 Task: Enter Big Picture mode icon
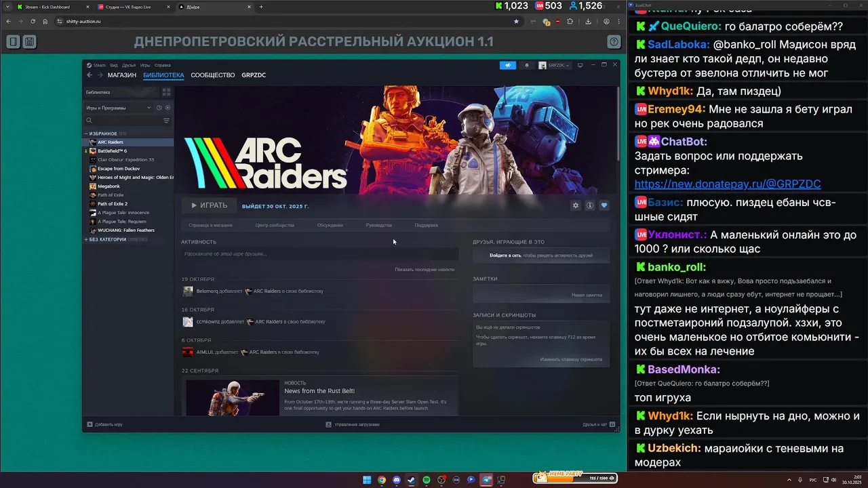point(580,65)
